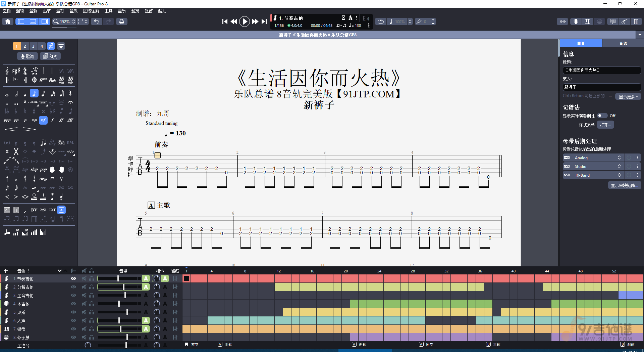The width and height of the screenshot is (644, 352).
Task: Select voice 2 button
Action: [25, 46]
